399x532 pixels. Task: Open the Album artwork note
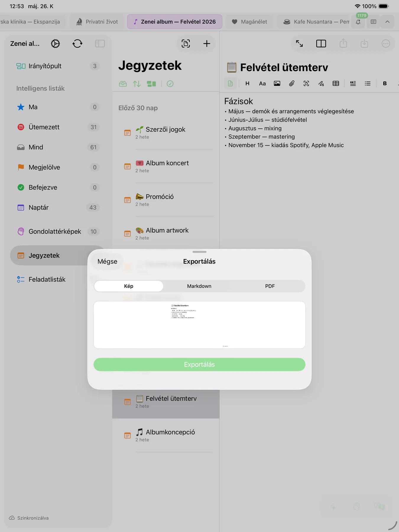166,233
